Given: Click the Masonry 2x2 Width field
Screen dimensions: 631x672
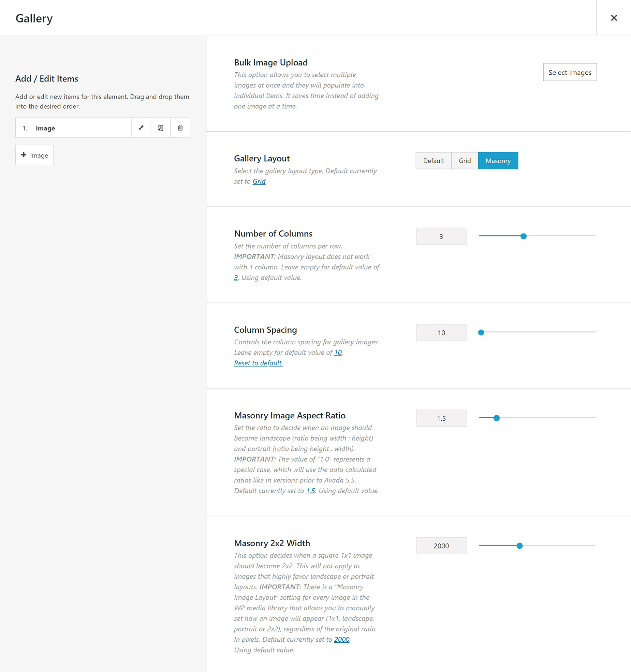Looking at the screenshot, I should coord(441,546).
